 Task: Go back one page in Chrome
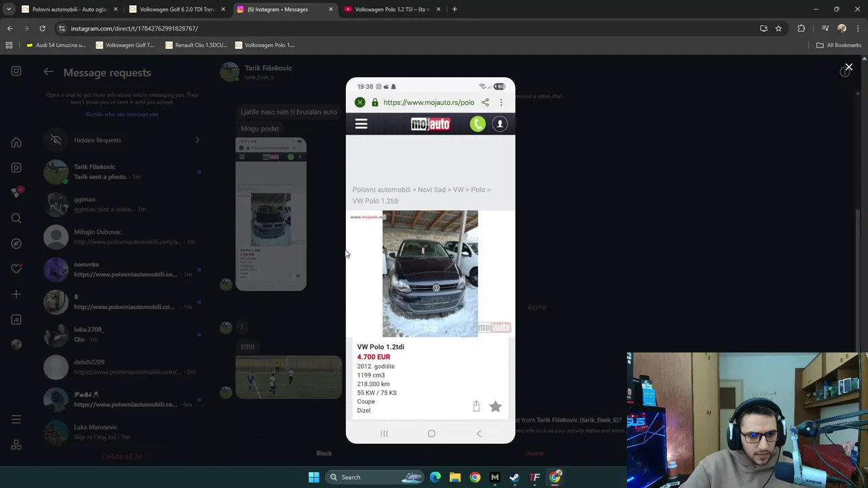[9, 28]
